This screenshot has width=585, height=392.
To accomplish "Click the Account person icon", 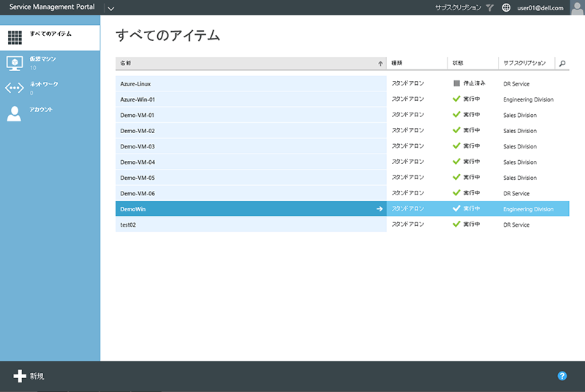I will pyautogui.click(x=15, y=113).
